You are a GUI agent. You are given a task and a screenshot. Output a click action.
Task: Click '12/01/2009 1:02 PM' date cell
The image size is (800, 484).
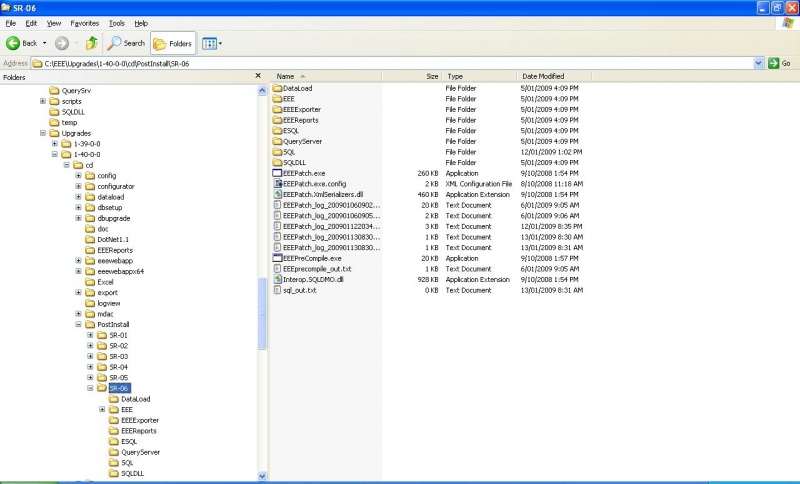tap(551, 152)
